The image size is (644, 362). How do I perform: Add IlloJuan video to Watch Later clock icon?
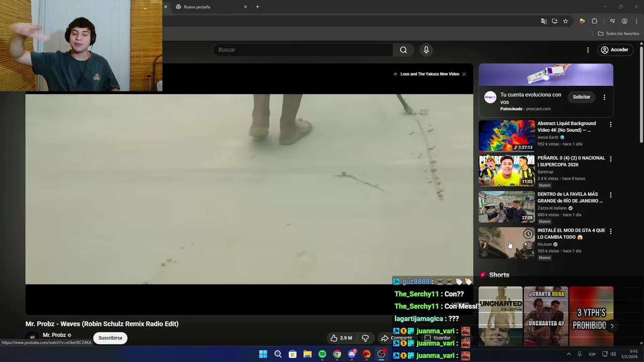528,234
